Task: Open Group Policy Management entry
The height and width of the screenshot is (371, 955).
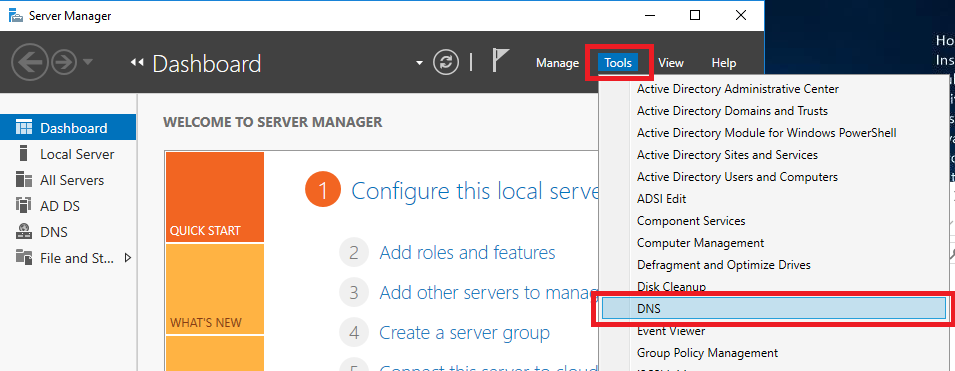Action: tap(707, 353)
